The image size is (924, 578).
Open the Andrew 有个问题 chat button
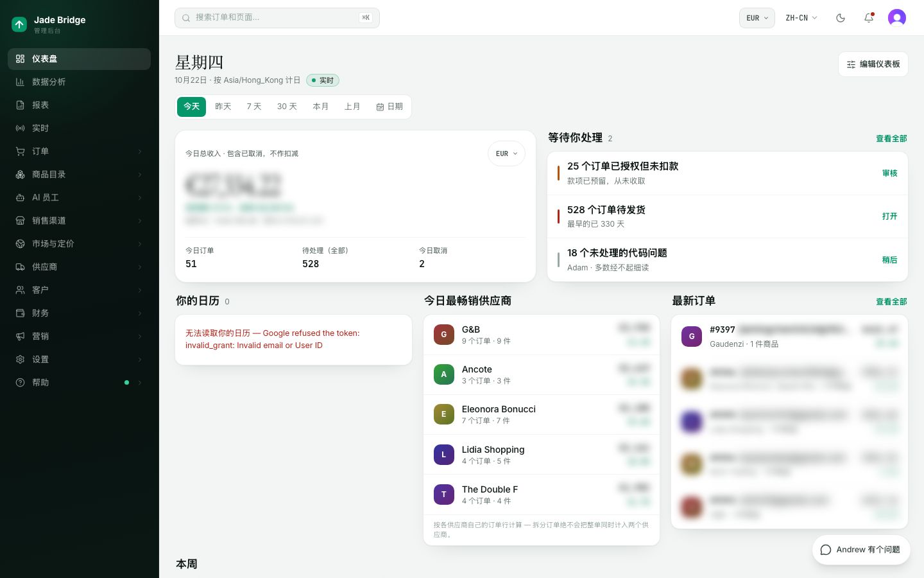point(861,550)
